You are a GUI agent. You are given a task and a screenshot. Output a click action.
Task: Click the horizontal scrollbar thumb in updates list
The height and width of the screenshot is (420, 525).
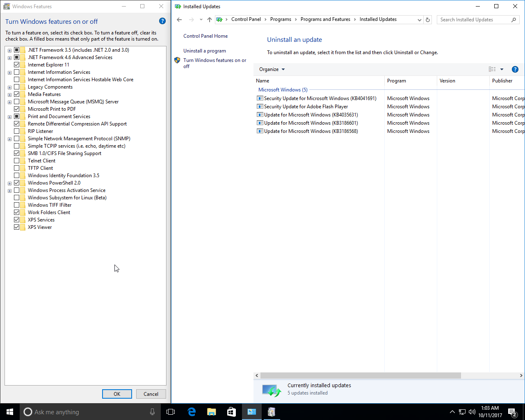[x=361, y=375]
